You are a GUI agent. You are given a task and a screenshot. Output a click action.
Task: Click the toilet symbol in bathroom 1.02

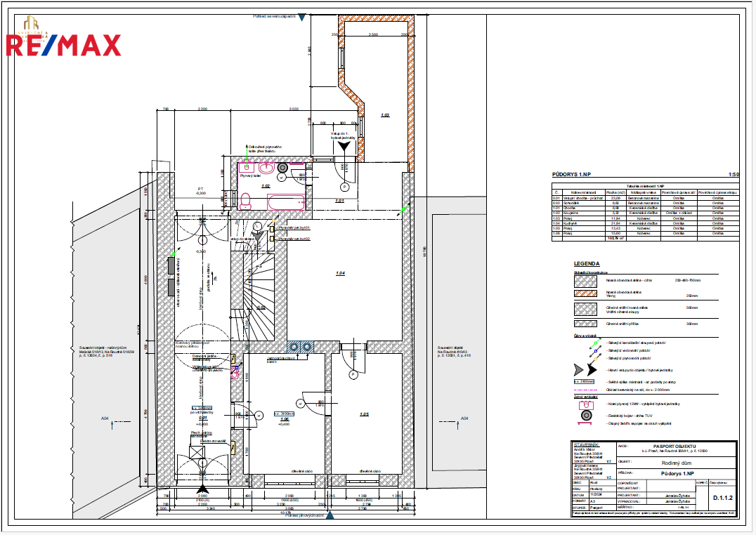(246, 201)
